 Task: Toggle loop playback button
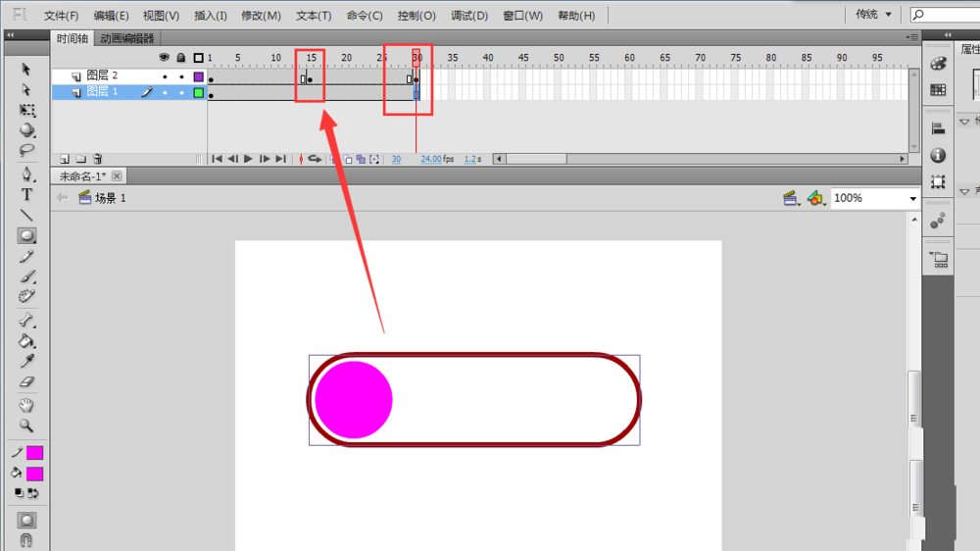pos(315,159)
